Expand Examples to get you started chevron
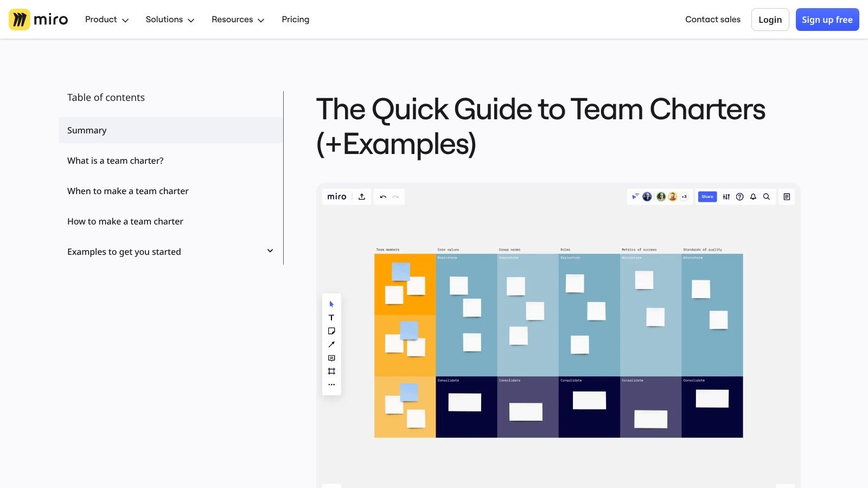Viewport: 868px width, 488px height. [270, 251]
